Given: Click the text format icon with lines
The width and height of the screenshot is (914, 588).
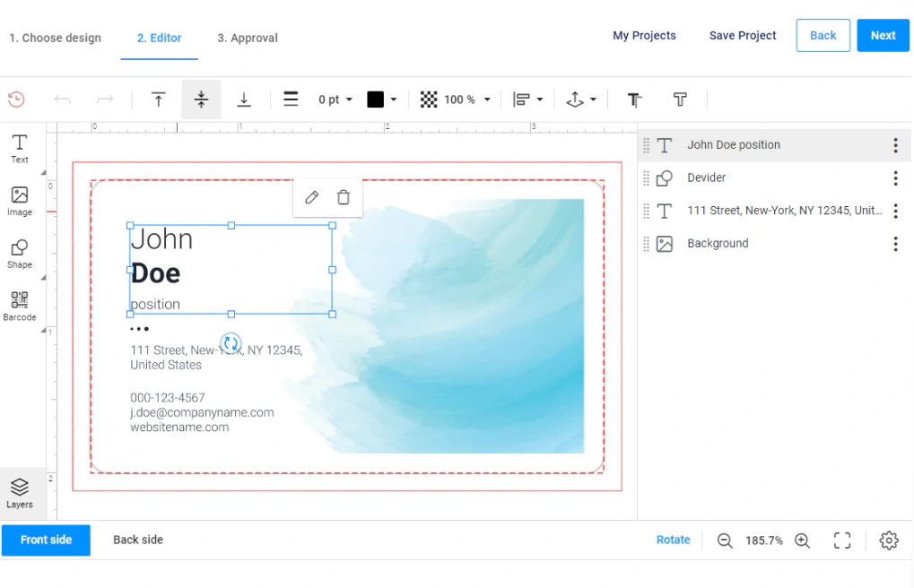Looking at the screenshot, I should pos(634,100).
